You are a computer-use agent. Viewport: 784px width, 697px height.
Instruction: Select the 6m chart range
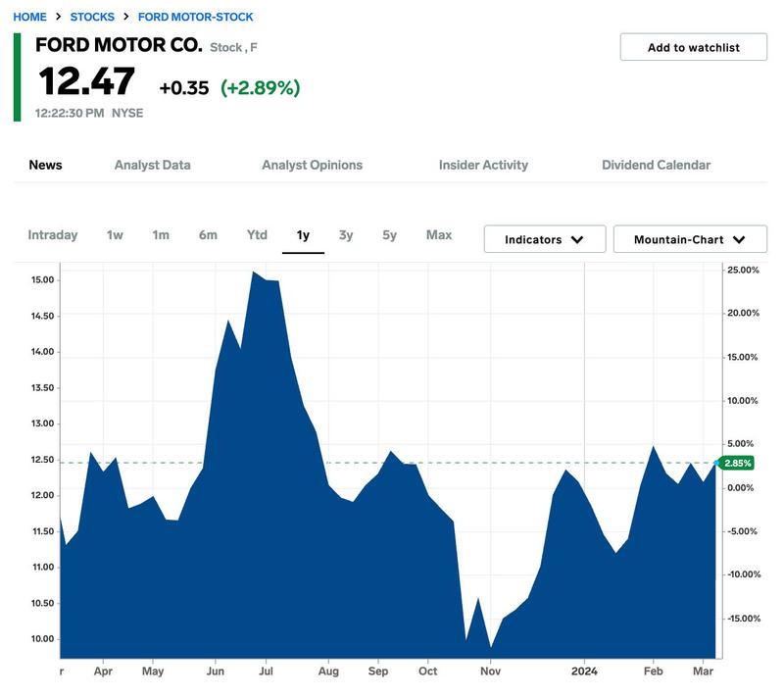click(208, 235)
